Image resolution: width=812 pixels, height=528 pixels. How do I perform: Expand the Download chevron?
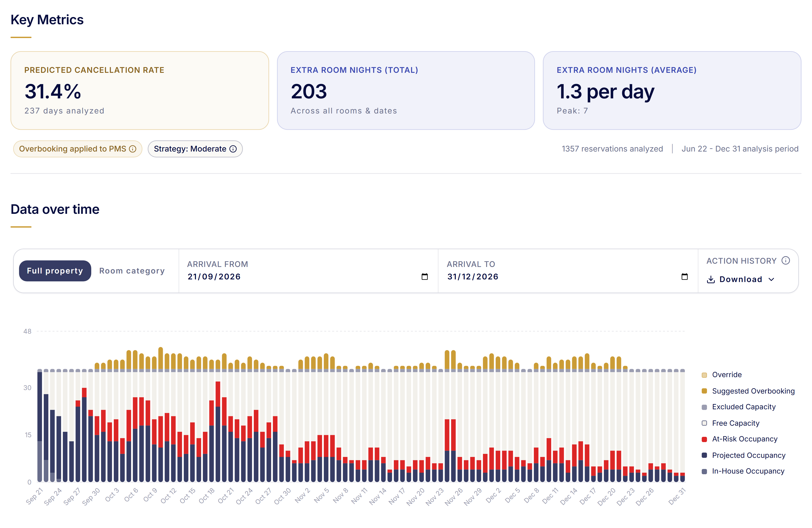[x=771, y=279]
